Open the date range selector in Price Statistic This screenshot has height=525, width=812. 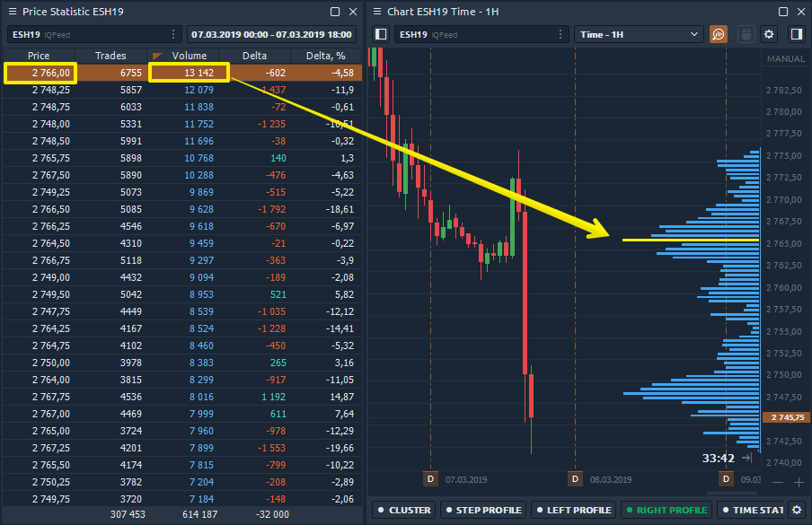click(271, 34)
